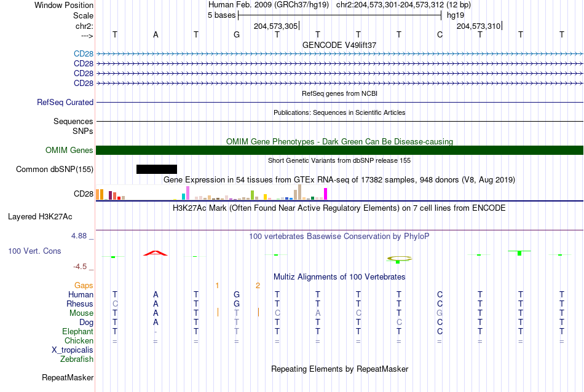Click the red A logo in PhyloP track
The width and height of the screenshot is (584, 392).
[156, 253]
